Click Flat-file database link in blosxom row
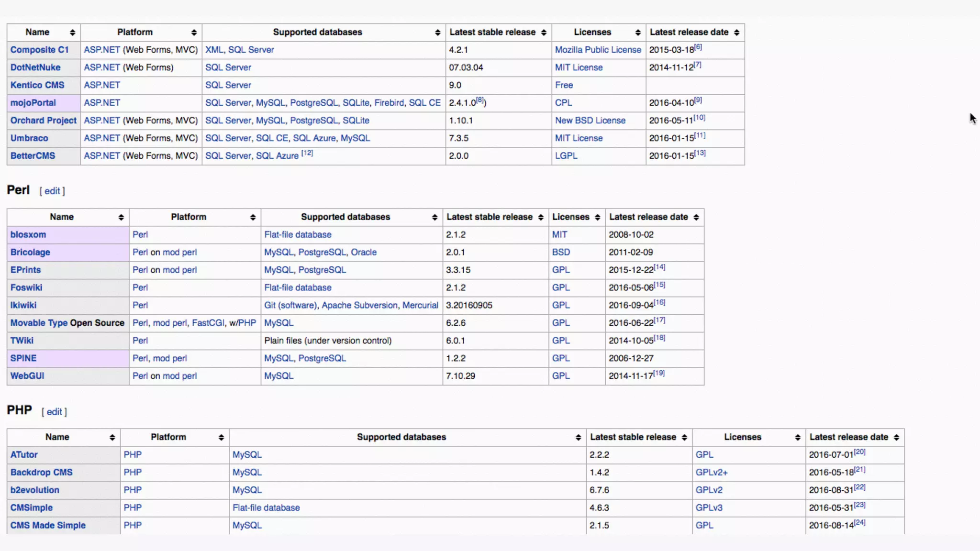The width and height of the screenshot is (980, 551). (x=298, y=234)
